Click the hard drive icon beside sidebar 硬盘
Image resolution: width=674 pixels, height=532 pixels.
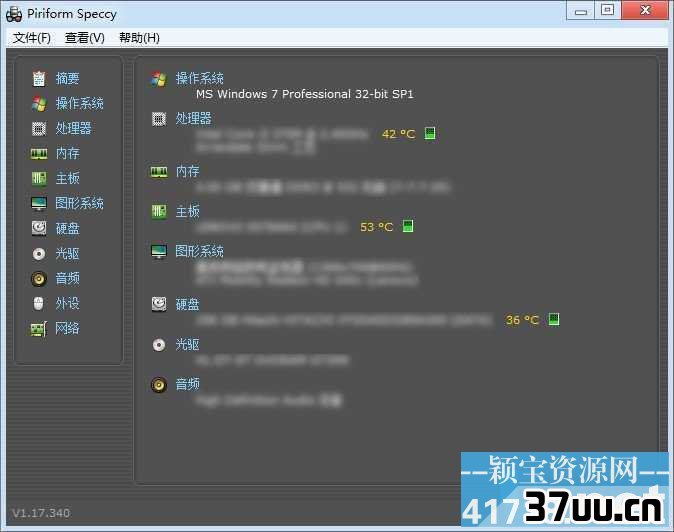click(x=39, y=228)
